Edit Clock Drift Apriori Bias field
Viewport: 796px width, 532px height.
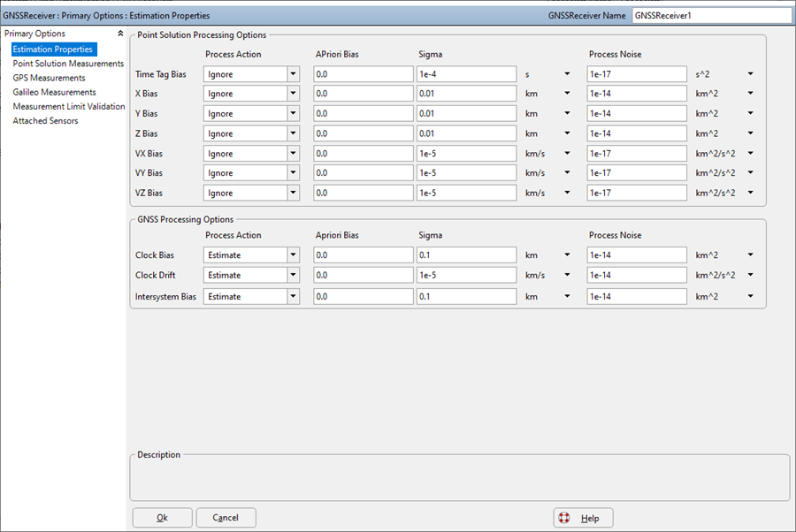[x=364, y=275]
